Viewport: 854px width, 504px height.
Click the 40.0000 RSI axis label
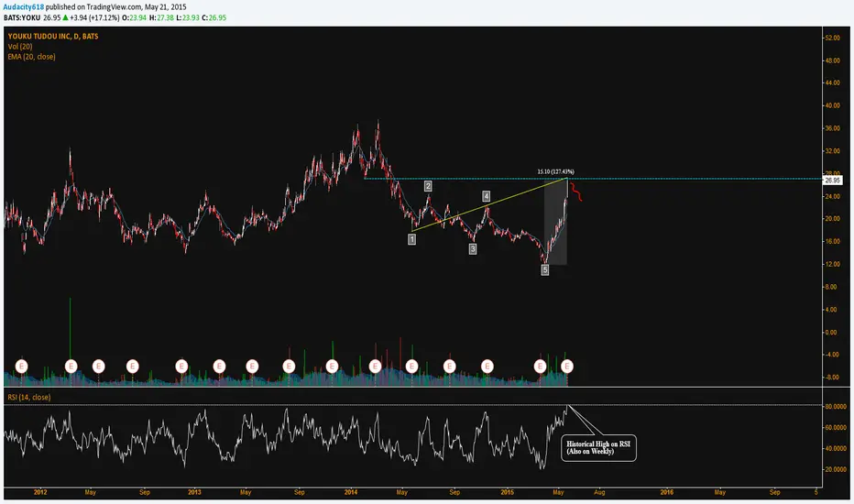point(836,448)
